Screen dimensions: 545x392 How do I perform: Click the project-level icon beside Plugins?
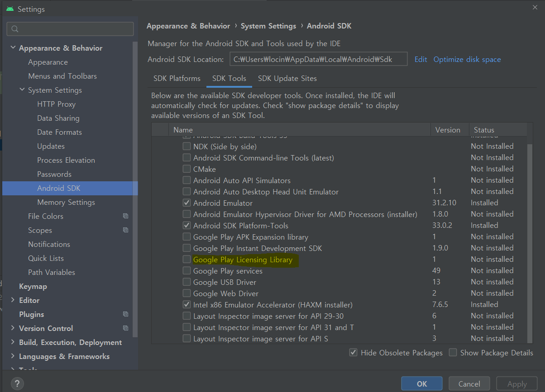[125, 314]
